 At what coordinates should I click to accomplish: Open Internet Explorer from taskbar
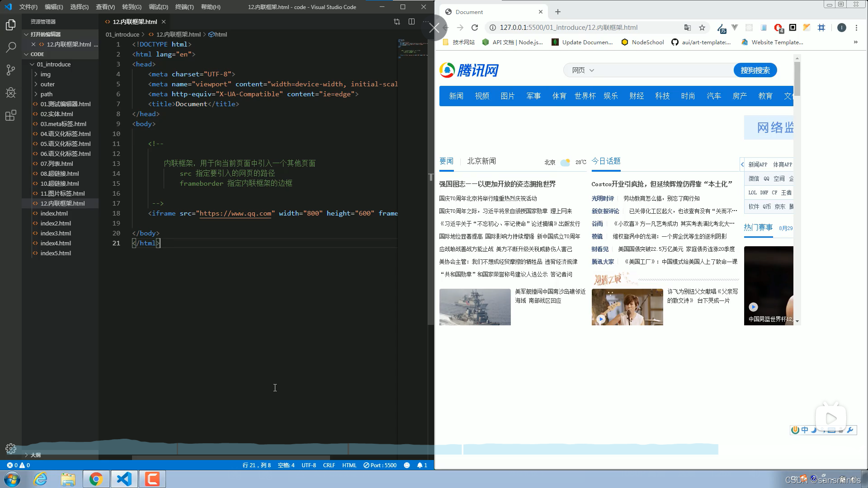coord(40,479)
